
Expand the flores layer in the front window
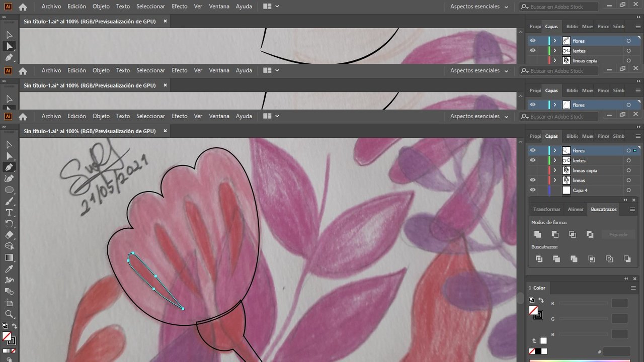click(x=555, y=150)
